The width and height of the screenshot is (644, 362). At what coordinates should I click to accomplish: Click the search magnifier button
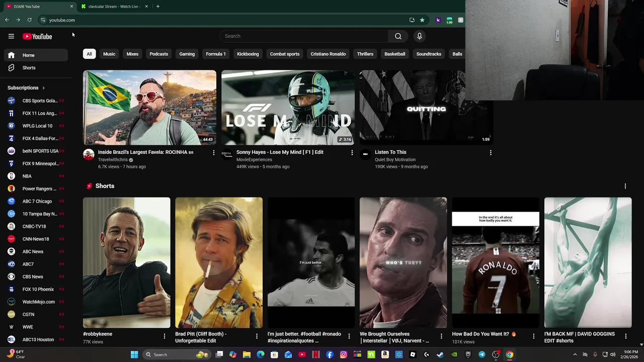[x=398, y=36]
